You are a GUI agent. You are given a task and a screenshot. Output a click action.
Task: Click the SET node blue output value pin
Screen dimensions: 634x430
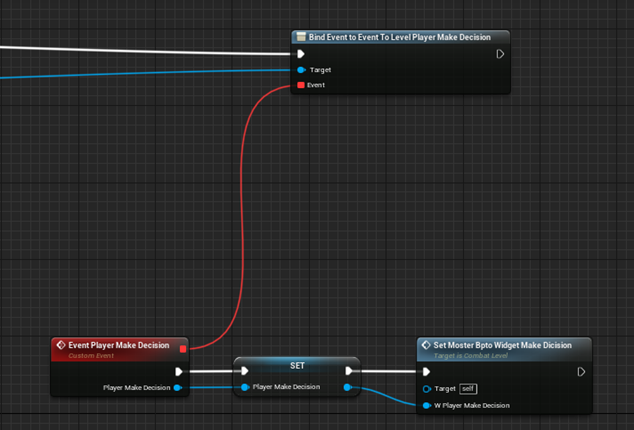click(347, 387)
